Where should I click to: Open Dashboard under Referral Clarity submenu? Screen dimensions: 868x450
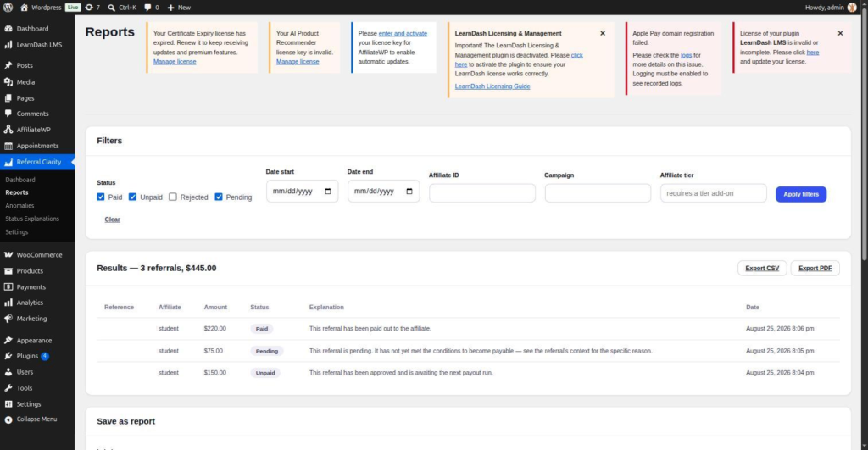click(20, 180)
